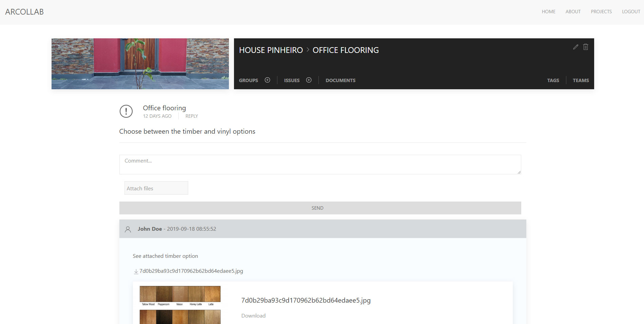Open the TEAMS tab
This screenshot has width=644, height=324.
[581, 80]
